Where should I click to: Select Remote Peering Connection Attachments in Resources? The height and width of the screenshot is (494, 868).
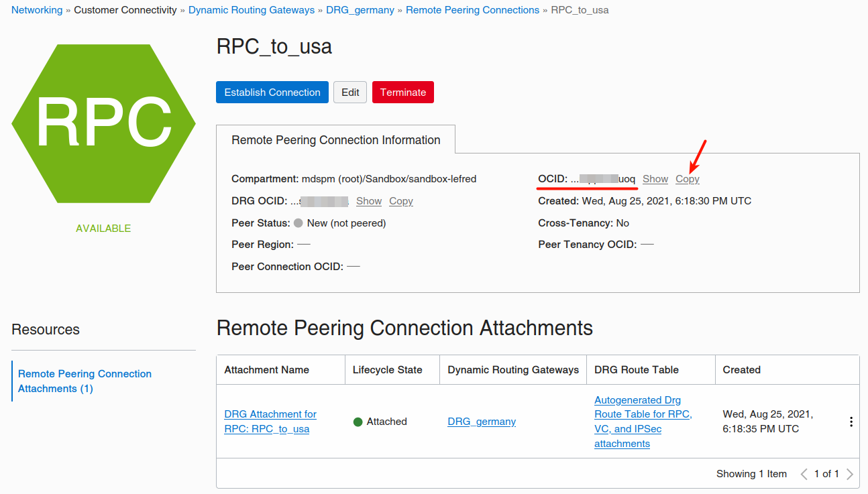(85, 381)
